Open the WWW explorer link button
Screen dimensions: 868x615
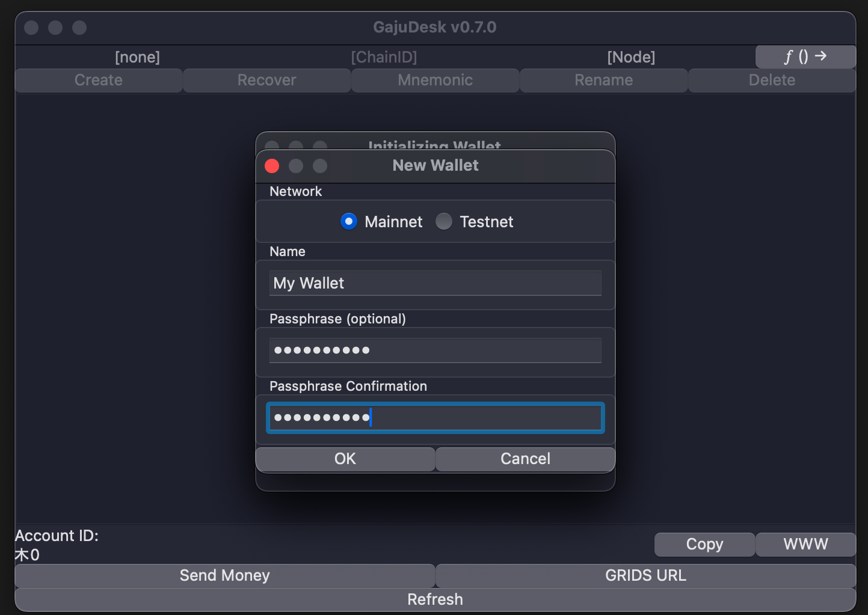click(x=805, y=545)
